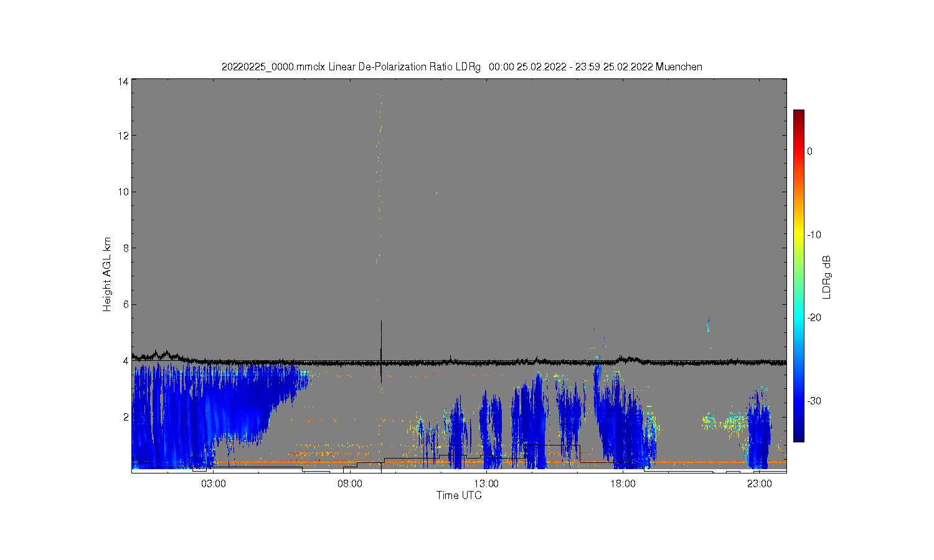Click the blue echo column near 23:00
The width and height of the screenshot is (934, 560).
pyautogui.click(x=759, y=429)
